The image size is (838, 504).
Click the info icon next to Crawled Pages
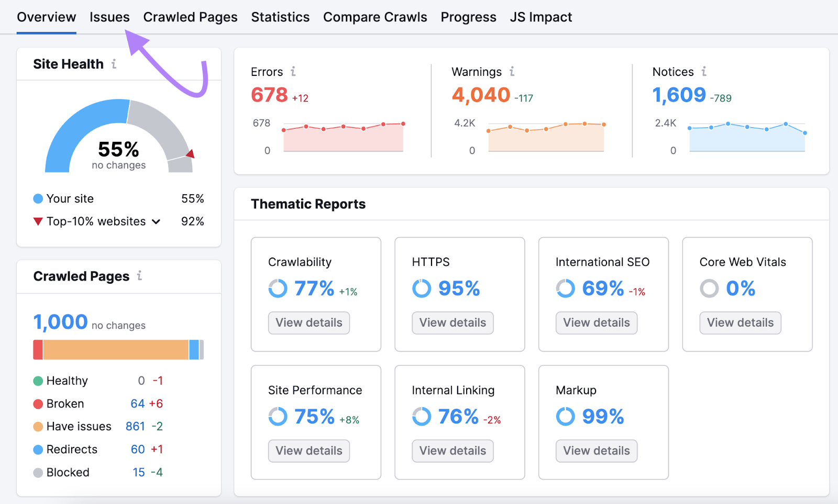point(139,275)
